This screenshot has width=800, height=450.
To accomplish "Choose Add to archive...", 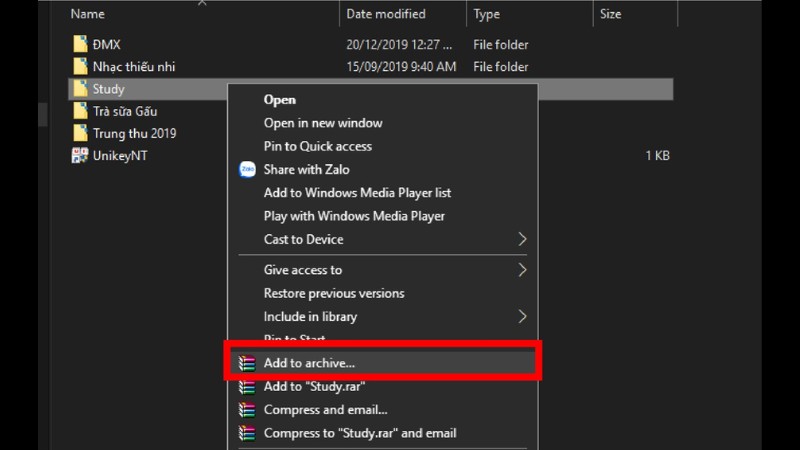I will pos(309,363).
